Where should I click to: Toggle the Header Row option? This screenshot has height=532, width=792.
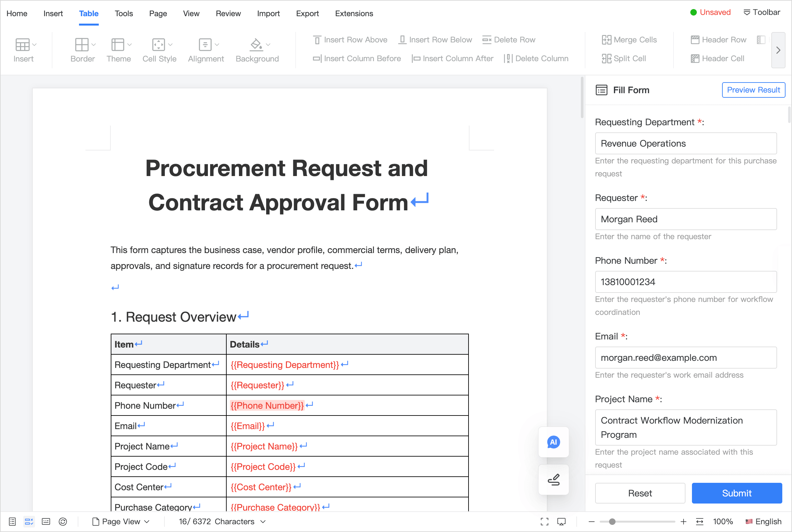click(x=718, y=40)
